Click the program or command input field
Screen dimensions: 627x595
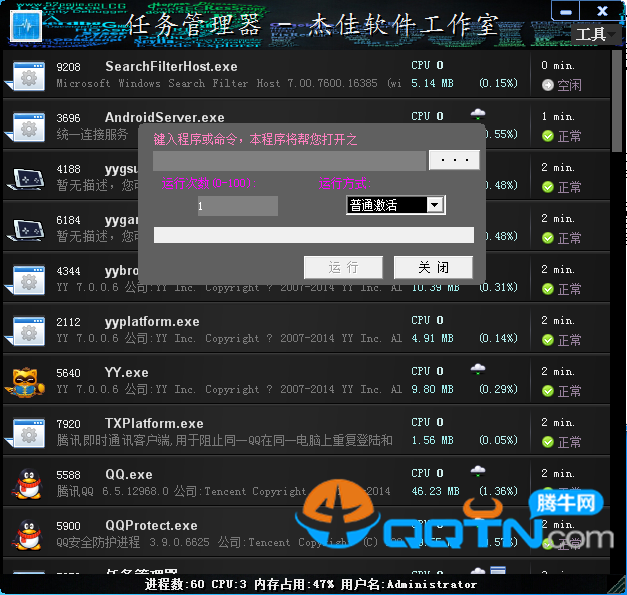pyautogui.click(x=290, y=160)
